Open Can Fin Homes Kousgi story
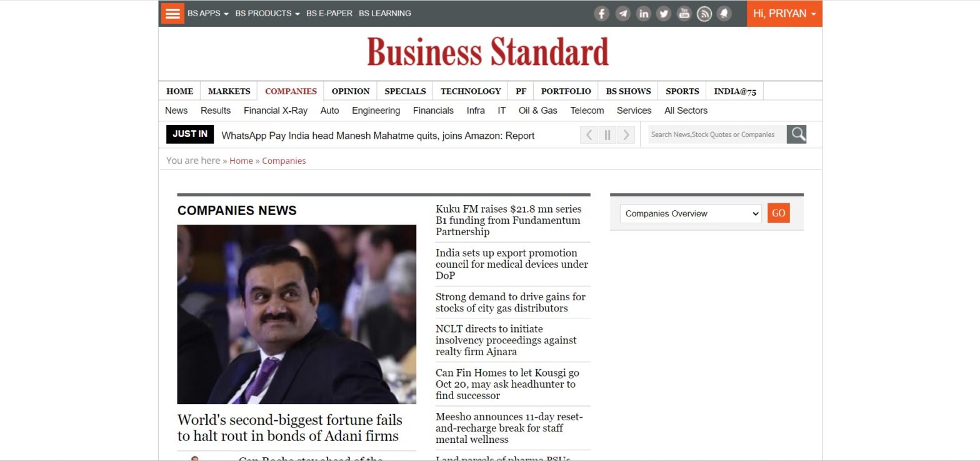Screen dimensions: 980x461 coord(507,384)
